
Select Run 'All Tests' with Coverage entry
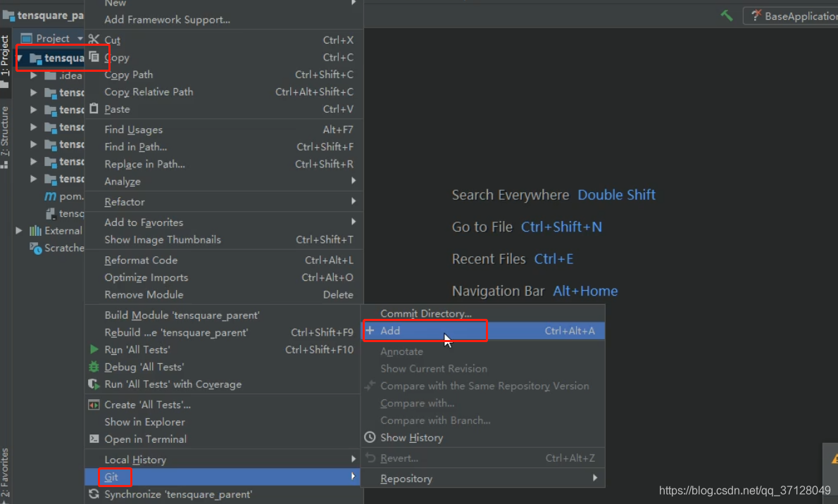tap(223, 384)
